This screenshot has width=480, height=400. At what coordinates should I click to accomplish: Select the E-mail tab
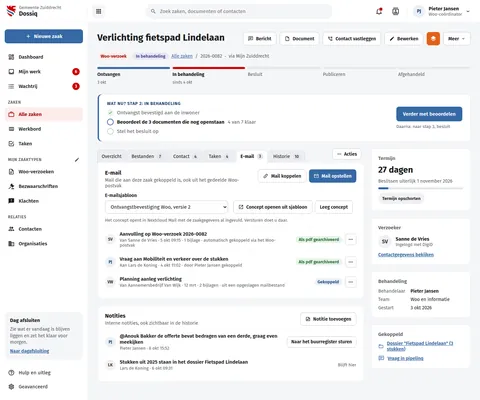tap(251, 156)
